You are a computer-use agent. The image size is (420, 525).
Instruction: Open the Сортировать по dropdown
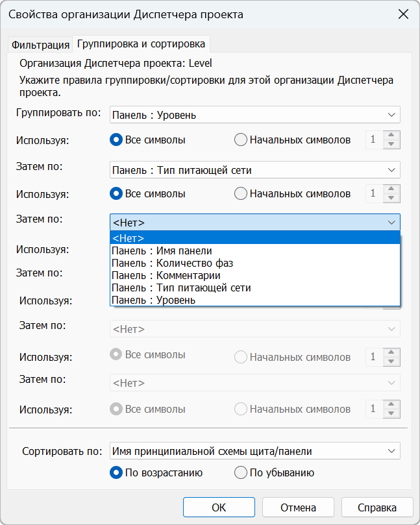point(254,451)
